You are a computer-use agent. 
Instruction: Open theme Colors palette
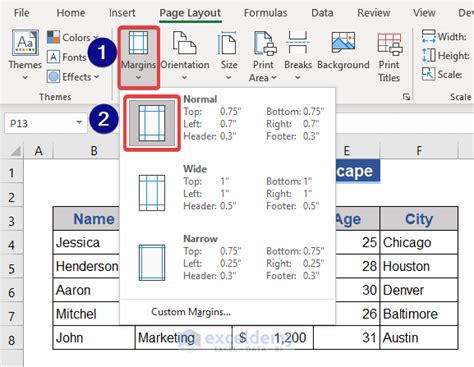(72, 37)
